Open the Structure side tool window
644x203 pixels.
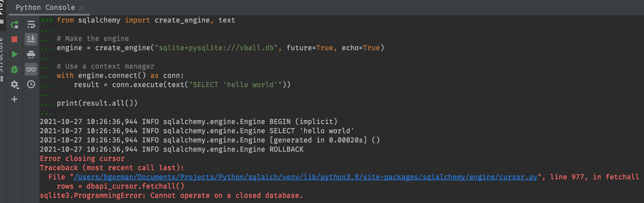(2, 58)
